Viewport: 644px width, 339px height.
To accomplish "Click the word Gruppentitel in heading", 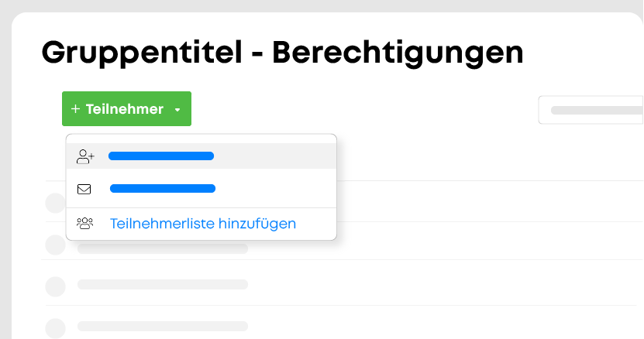I will tap(142, 53).
